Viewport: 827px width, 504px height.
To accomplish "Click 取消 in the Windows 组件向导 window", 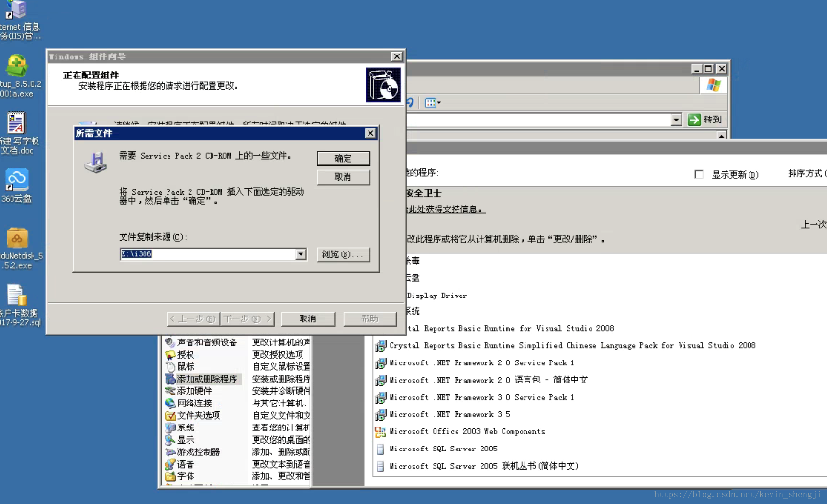I will [308, 318].
